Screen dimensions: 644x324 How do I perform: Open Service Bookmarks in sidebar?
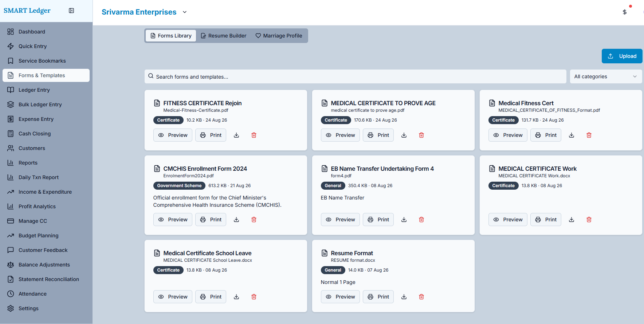click(x=46, y=61)
